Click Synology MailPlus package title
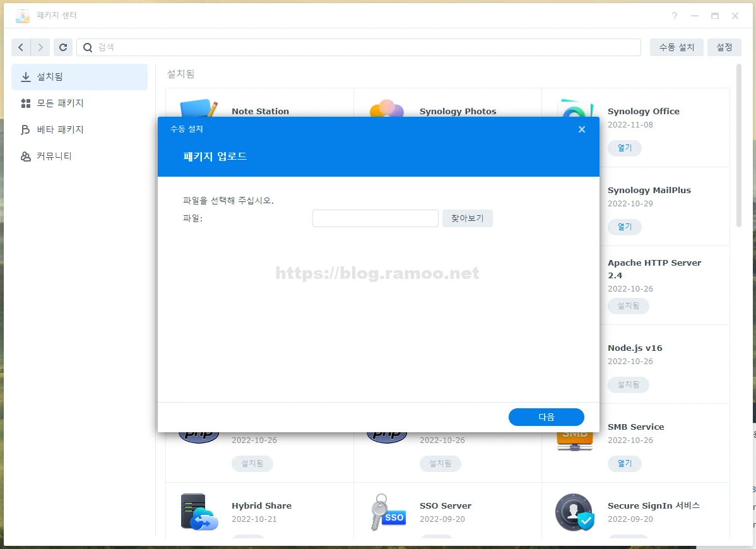The height and width of the screenshot is (549, 756). coord(649,191)
